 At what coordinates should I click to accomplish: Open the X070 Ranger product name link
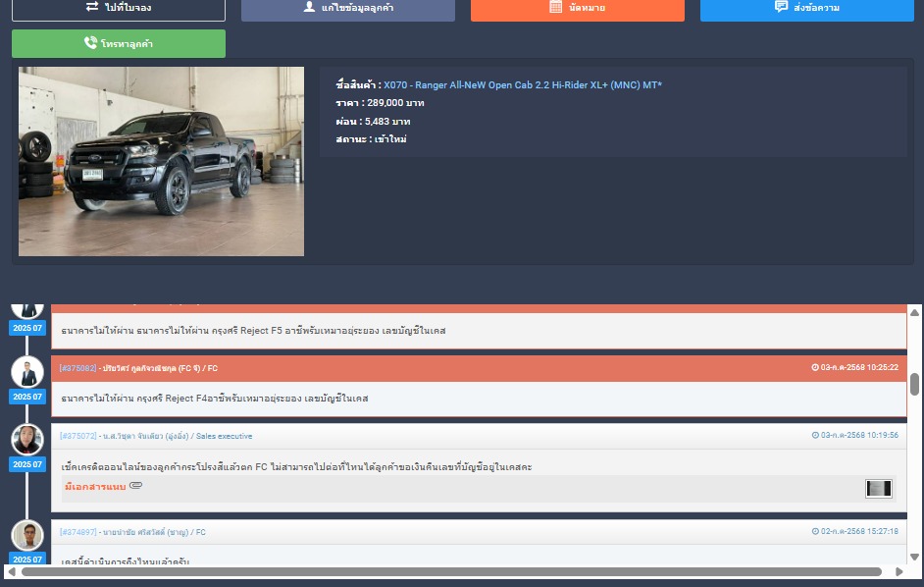(522, 85)
